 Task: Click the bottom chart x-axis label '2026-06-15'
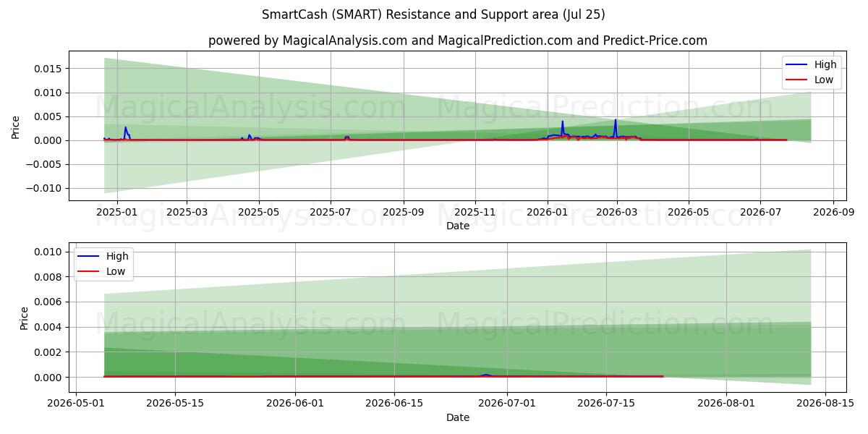tap(394, 404)
